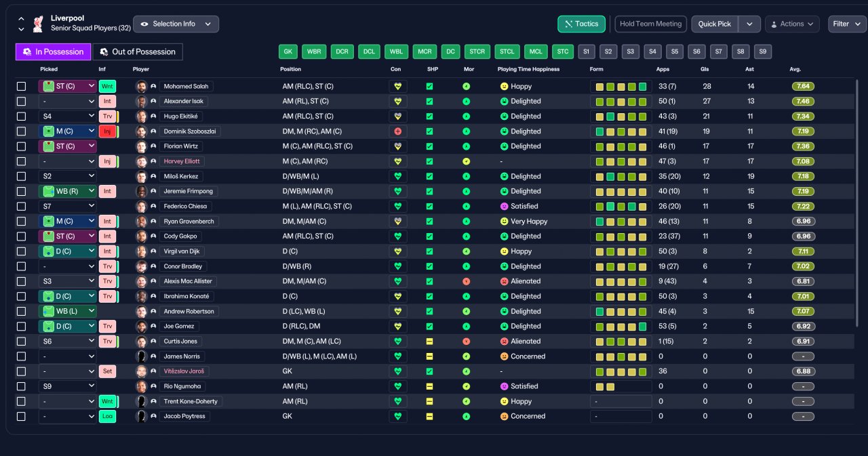Click Vitězslav Jaroš's Set info badge
Screen dimensions: 868x456
pos(108,371)
